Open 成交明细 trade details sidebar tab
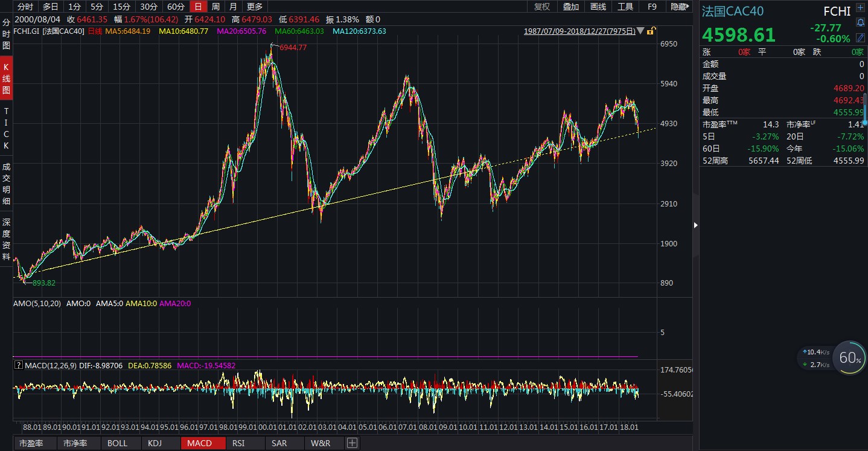This screenshot has width=868, height=451. point(6,184)
